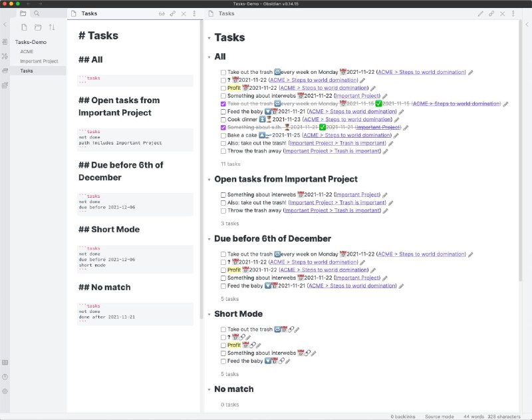The width and height of the screenshot is (532, 420).
Task: Click the new folder icon
Action: (38, 27)
